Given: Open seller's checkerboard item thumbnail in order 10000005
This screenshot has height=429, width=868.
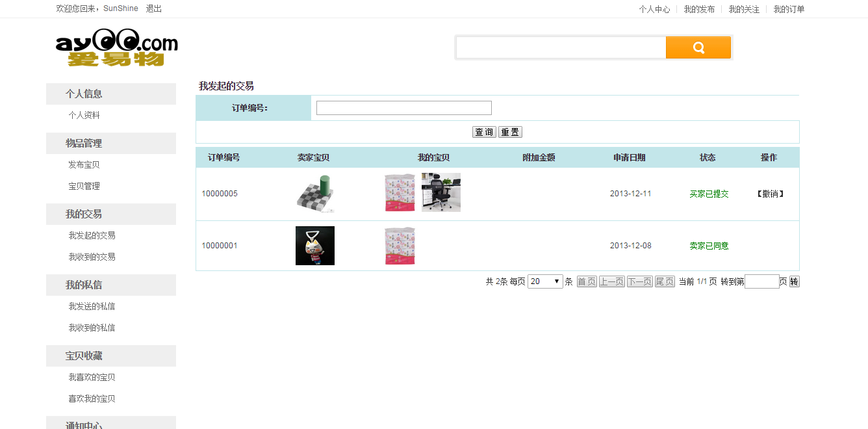Looking at the screenshot, I should pyautogui.click(x=315, y=194).
